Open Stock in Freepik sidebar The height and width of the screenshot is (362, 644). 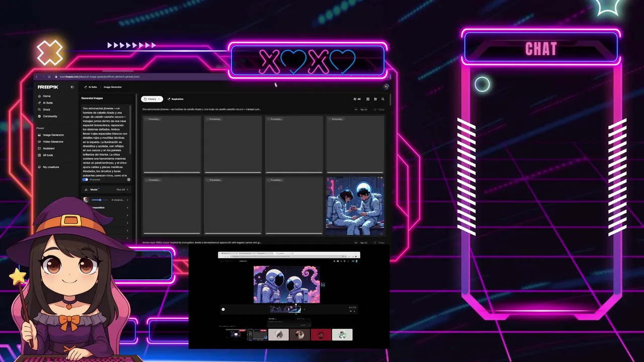click(46, 109)
